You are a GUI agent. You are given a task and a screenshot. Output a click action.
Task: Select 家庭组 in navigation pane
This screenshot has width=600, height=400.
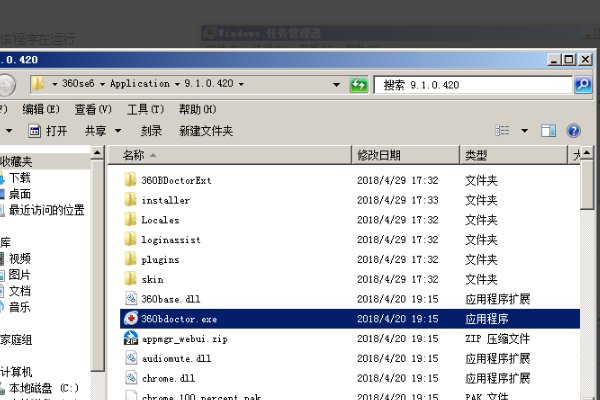click(16, 340)
